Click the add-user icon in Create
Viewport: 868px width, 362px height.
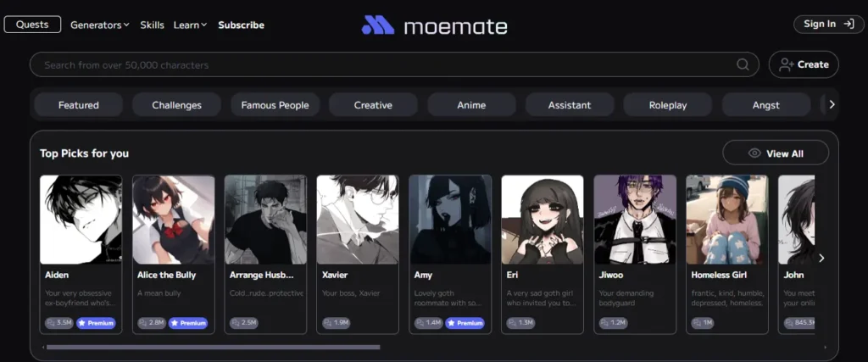(787, 64)
